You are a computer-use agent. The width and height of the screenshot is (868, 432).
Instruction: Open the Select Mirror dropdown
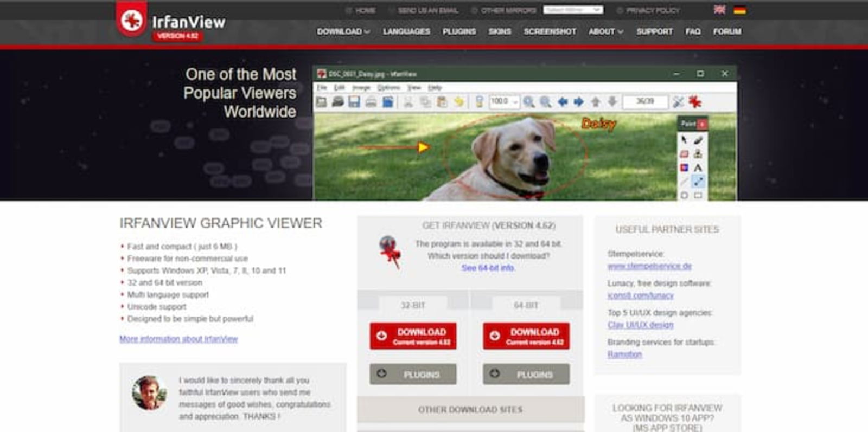pyautogui.click(x=573, y=10)
